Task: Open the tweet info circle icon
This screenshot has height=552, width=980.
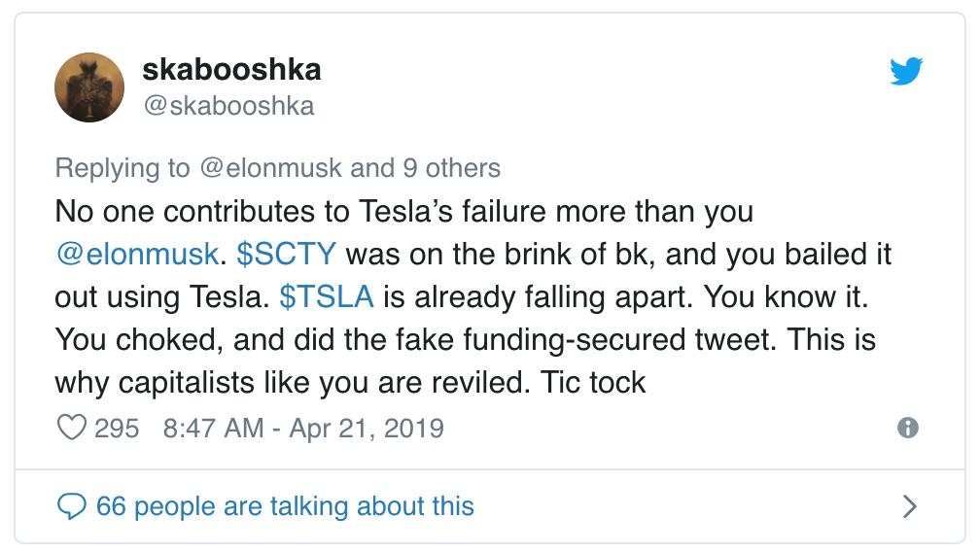Action: (x=907, y=428)
